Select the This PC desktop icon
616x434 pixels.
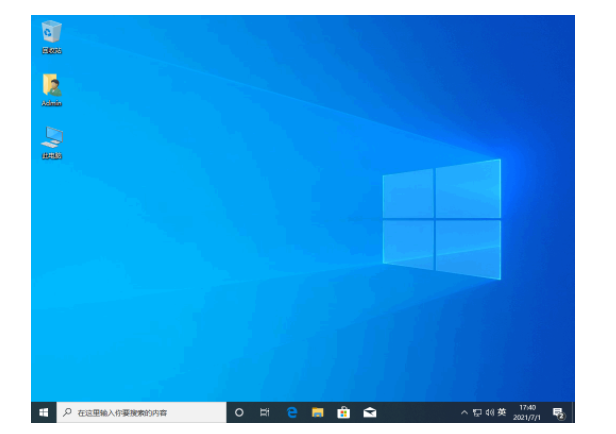point(51,138)
